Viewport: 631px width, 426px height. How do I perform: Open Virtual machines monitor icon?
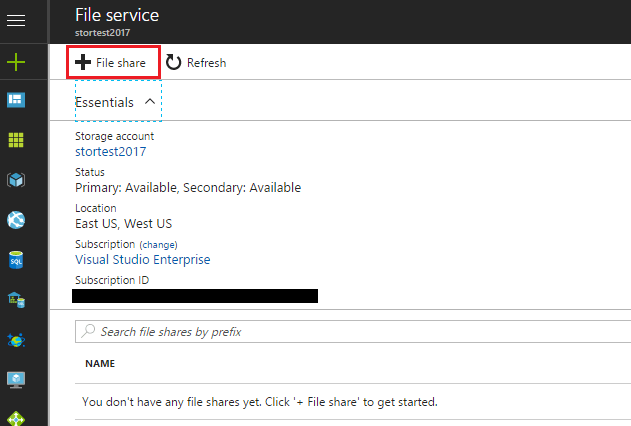point(16,380)
